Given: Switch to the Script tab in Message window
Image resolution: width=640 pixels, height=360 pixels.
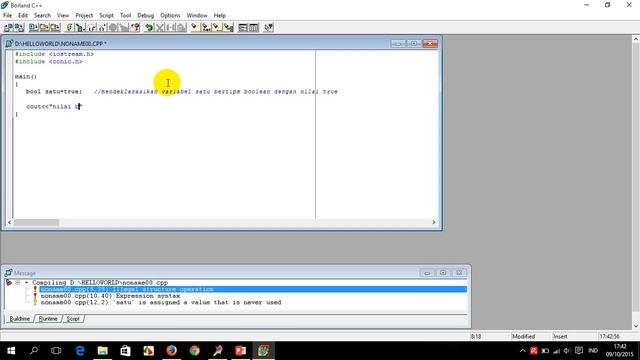Looking at the screenshot, I should 73,319.
